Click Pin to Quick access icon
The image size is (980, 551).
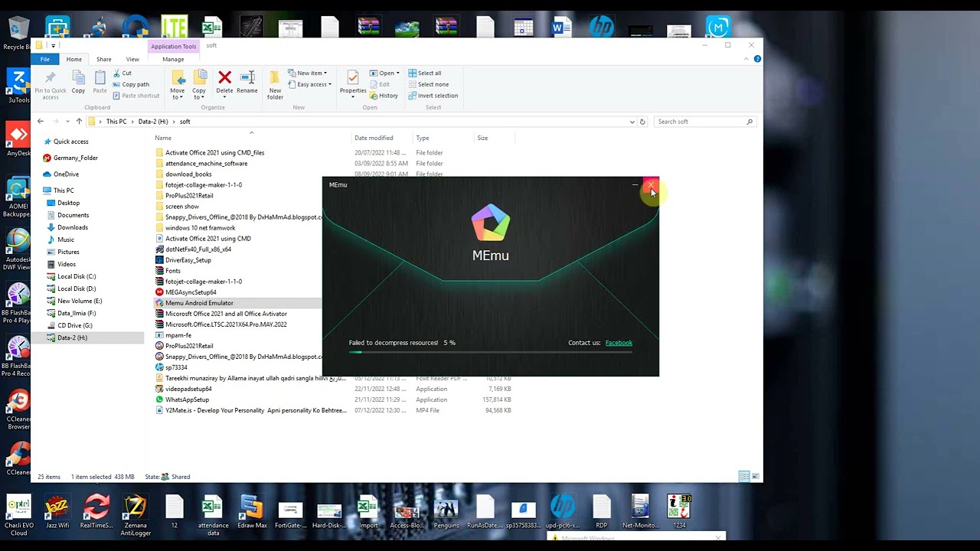pyautogui.click(x=51, y=84)
